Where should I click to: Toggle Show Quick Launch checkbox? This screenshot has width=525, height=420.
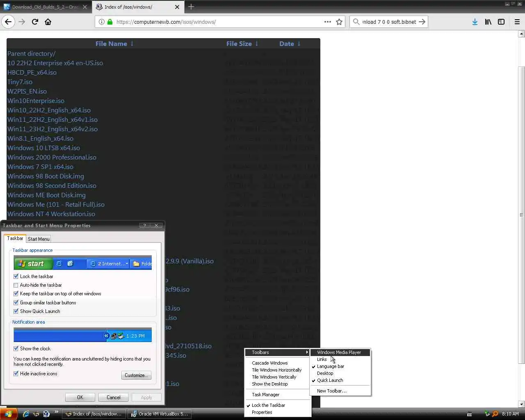[16, 311]
